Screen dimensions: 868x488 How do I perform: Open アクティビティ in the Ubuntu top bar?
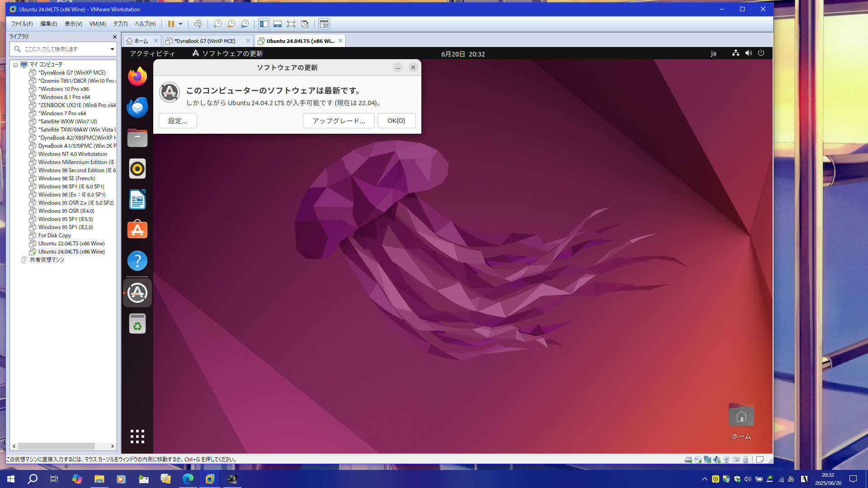(152, 53)
